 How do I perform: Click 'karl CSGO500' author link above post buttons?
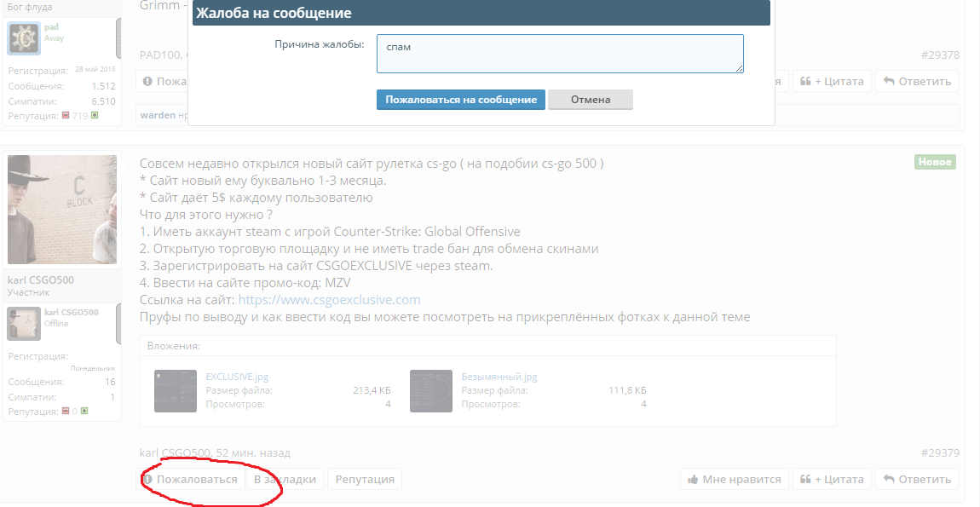click(x=175, y=453)
